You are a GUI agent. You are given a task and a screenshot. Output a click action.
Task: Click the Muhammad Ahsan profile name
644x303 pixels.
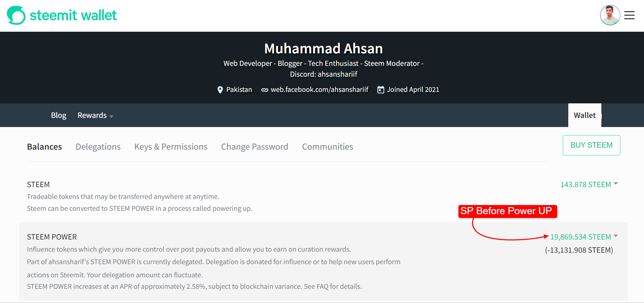(324, 49)
